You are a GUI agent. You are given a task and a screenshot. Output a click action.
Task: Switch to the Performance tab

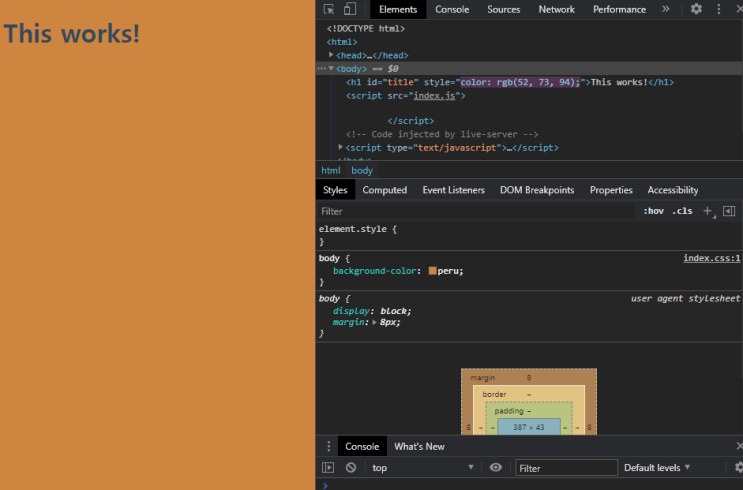(x=619, y=9)
